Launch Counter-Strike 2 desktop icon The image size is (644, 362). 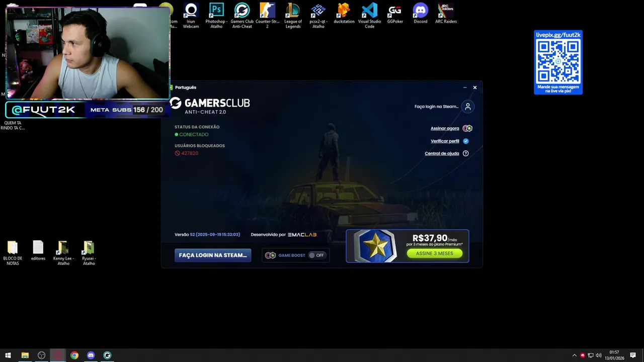(267, 16)
